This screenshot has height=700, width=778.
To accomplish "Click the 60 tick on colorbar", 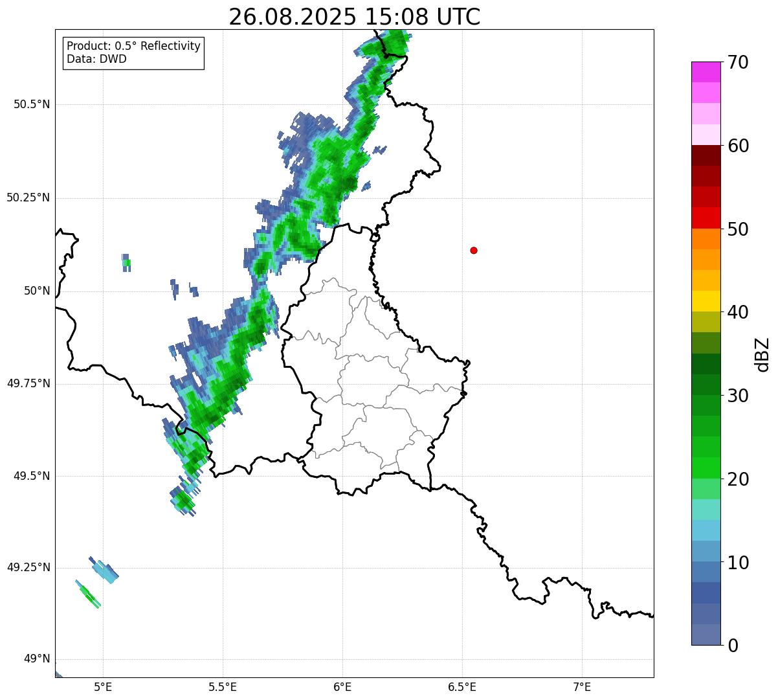I will (738, 146).
